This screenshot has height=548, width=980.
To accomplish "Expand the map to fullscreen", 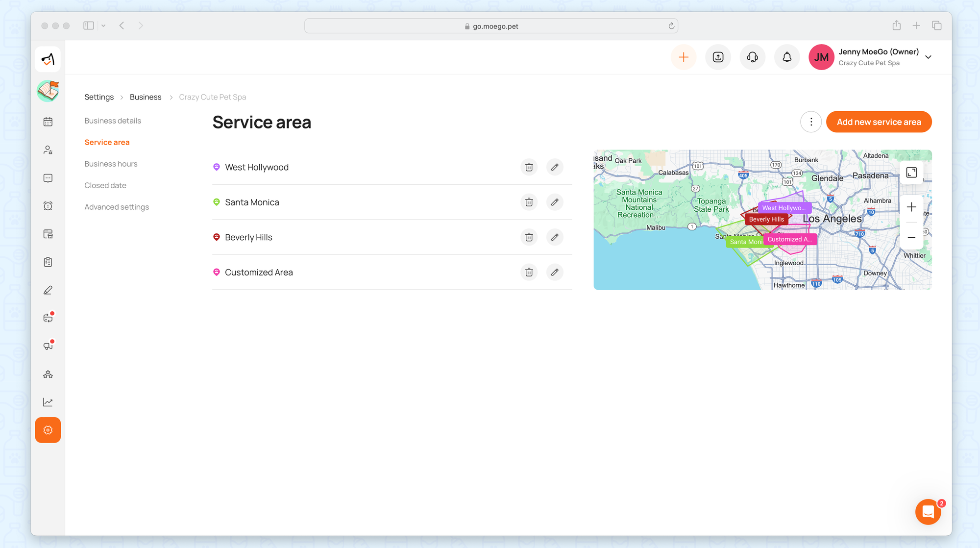I will tap(911, 173).
